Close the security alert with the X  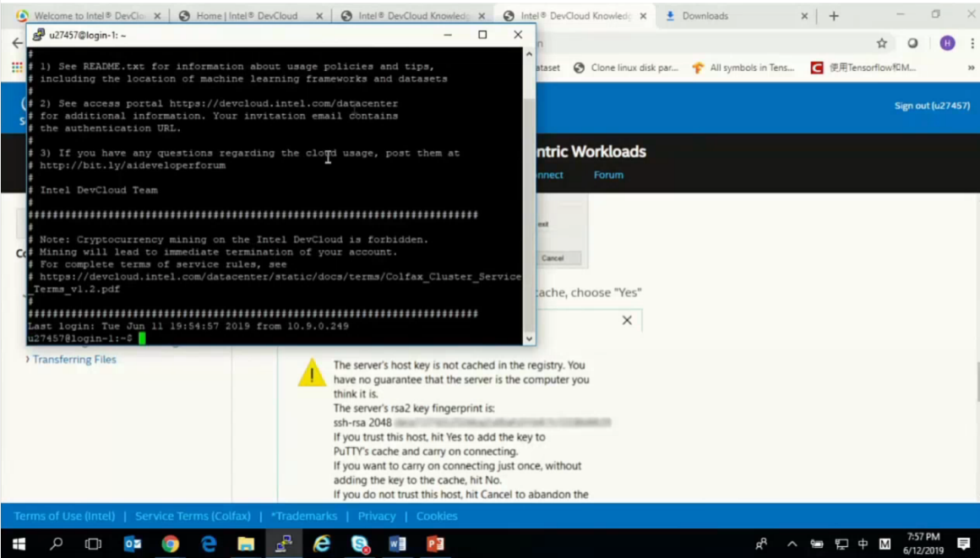coord(627,321)
